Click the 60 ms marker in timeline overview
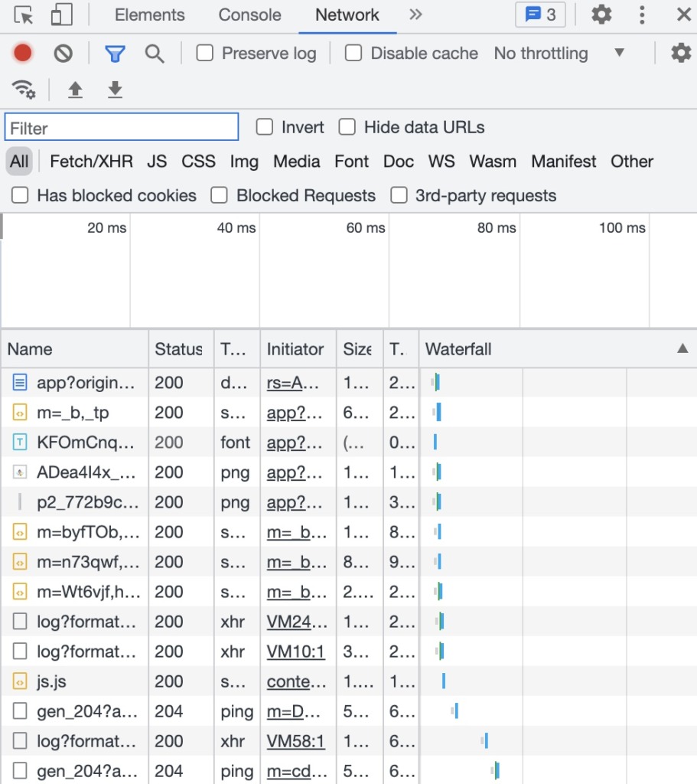Image resolution: width=697 pixels, height=784 pixels. 366,228
